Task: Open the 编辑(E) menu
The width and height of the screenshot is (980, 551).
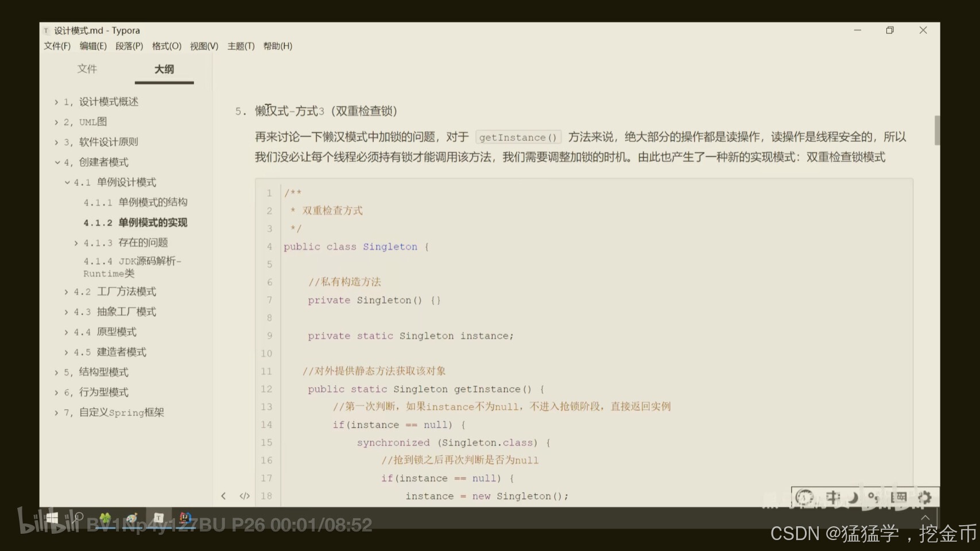Action: 93,46
